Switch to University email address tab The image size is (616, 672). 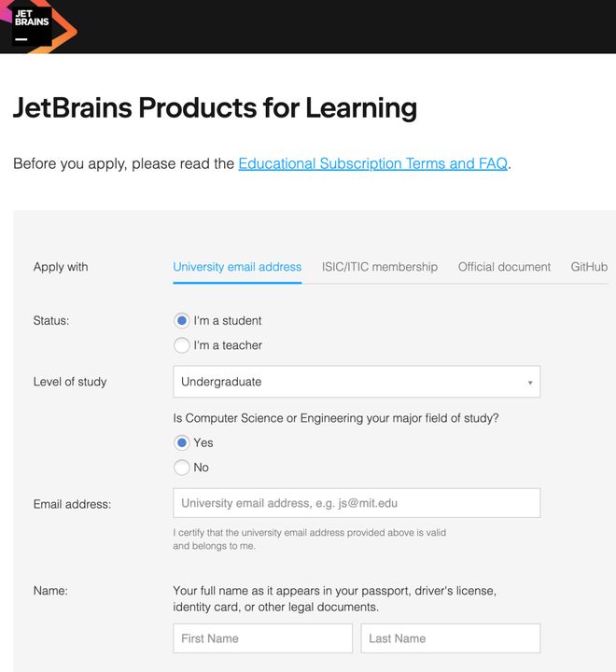[237, 267]
